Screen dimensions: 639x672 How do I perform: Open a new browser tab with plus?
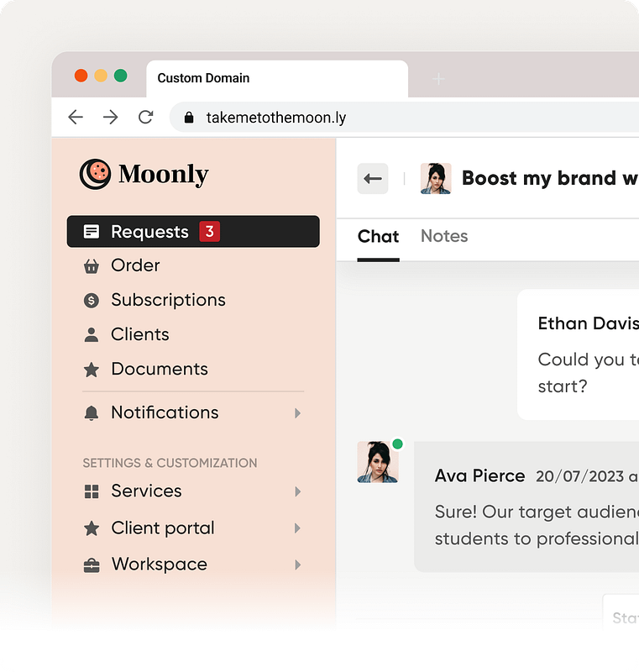pos(438,79)
